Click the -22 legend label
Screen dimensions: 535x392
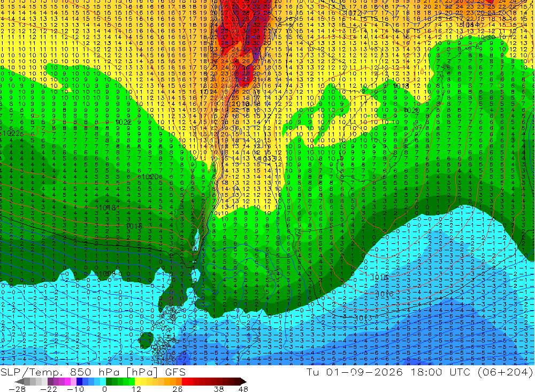coord(49,389)
